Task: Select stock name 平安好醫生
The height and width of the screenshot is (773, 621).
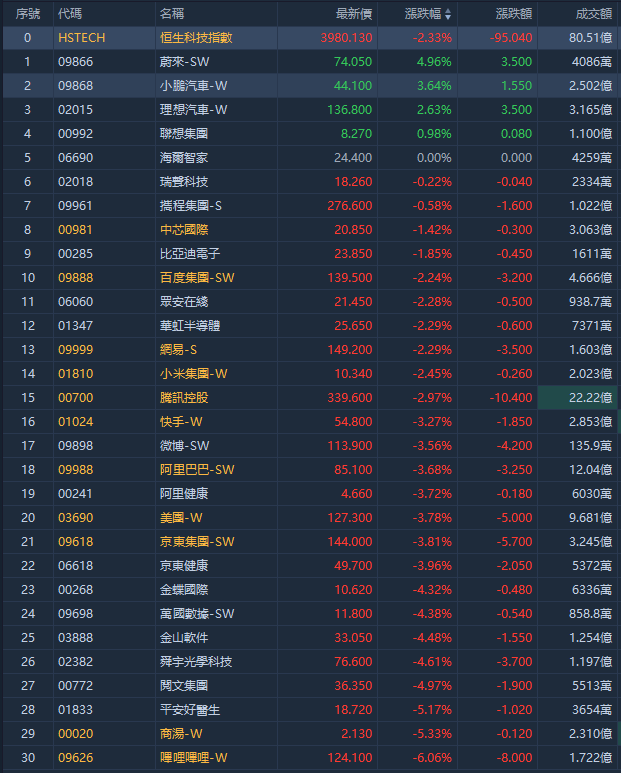Action: (x=190, y=710)
